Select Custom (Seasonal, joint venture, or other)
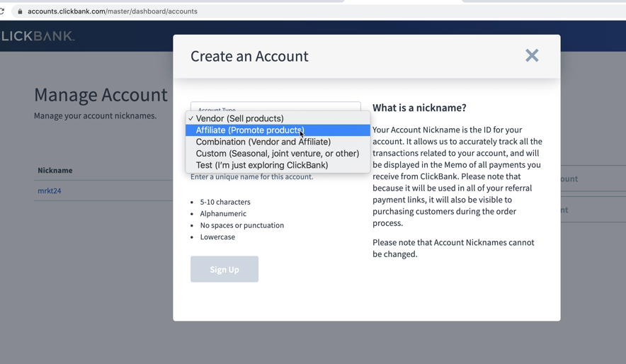Viewport: 626px width, 364px height. click(278, 153)
